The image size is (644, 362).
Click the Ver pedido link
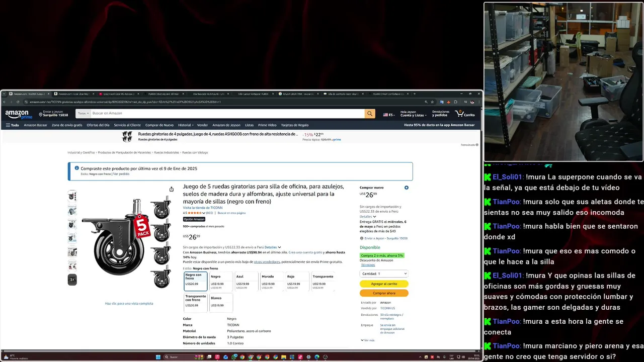click(121, 174)
